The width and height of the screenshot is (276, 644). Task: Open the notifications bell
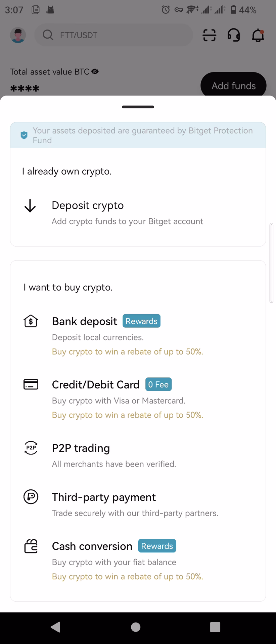[x=258, y=35]
